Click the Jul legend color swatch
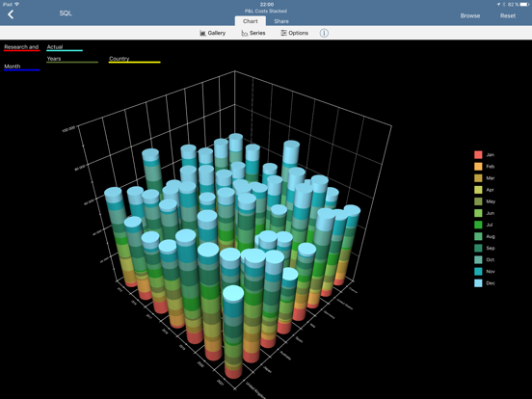Viewport: 532px width, 399px height. pyautogui.click(x=478, y=225)
